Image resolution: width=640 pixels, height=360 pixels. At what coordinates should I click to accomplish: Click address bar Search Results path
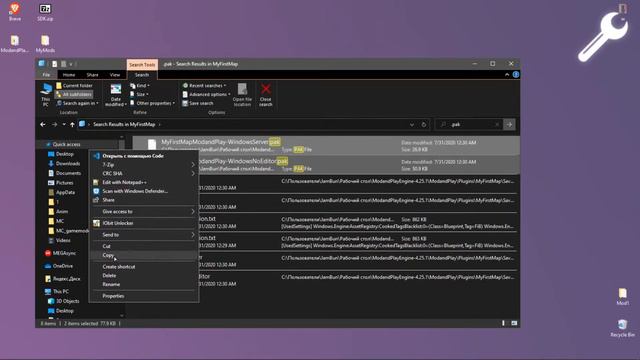124,124
